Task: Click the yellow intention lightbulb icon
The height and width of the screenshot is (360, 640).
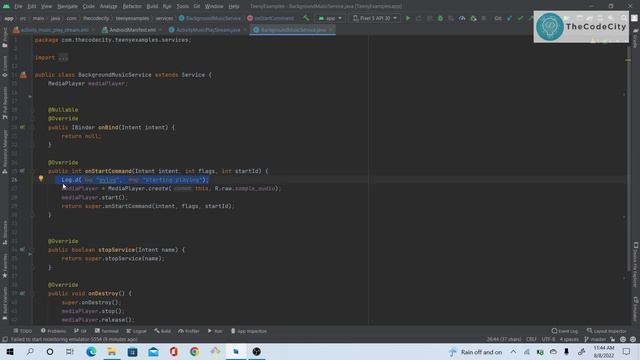Action: pyautogui.click(x=41, y=178)
